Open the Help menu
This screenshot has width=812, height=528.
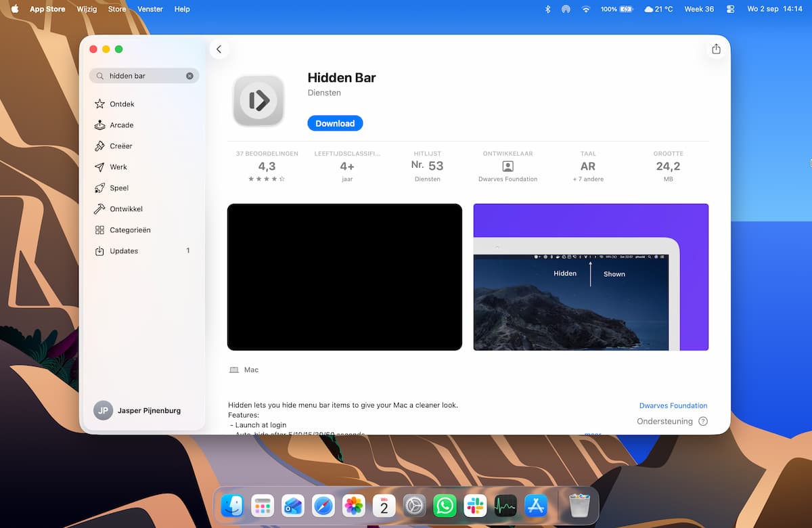coord(182,9)
